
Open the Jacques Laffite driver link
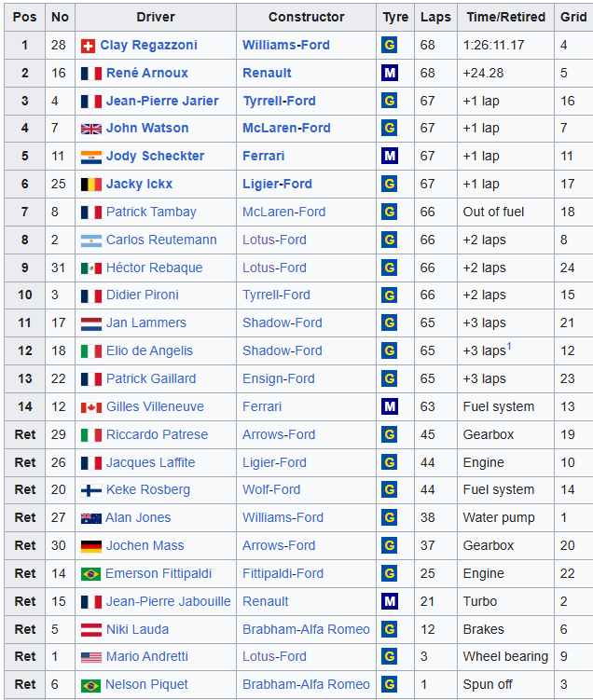(x=150, y=462)
